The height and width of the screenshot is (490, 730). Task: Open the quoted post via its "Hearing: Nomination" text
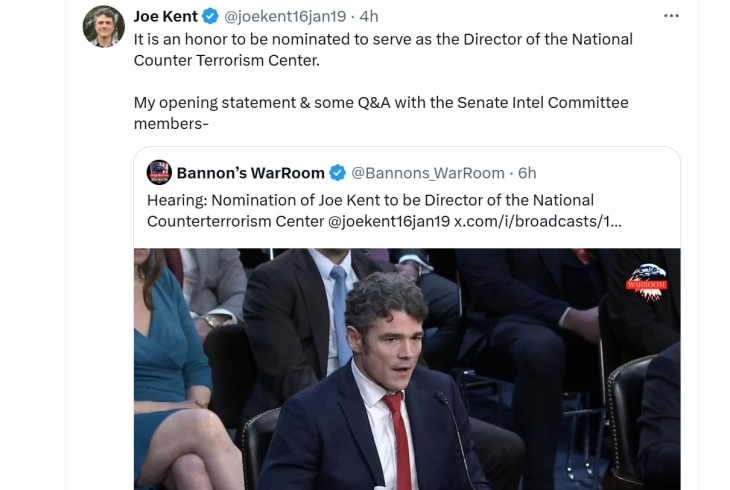click(x=370, y=200)
